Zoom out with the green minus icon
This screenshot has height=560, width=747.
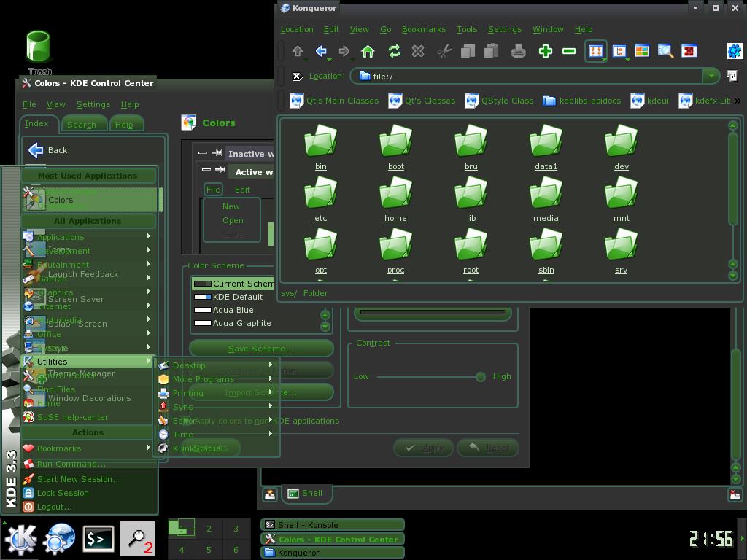(x=569, y=51)
